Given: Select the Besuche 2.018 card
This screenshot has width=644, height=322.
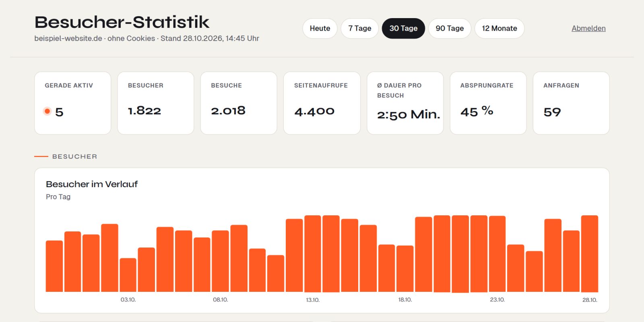Looking at the screenshot, I should [x=239, y=103].
